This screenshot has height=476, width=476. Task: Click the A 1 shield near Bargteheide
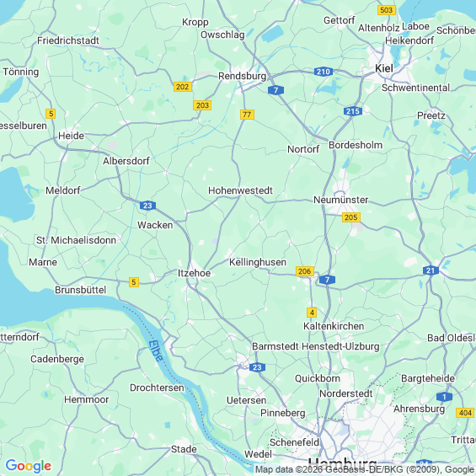click(445, 397)
